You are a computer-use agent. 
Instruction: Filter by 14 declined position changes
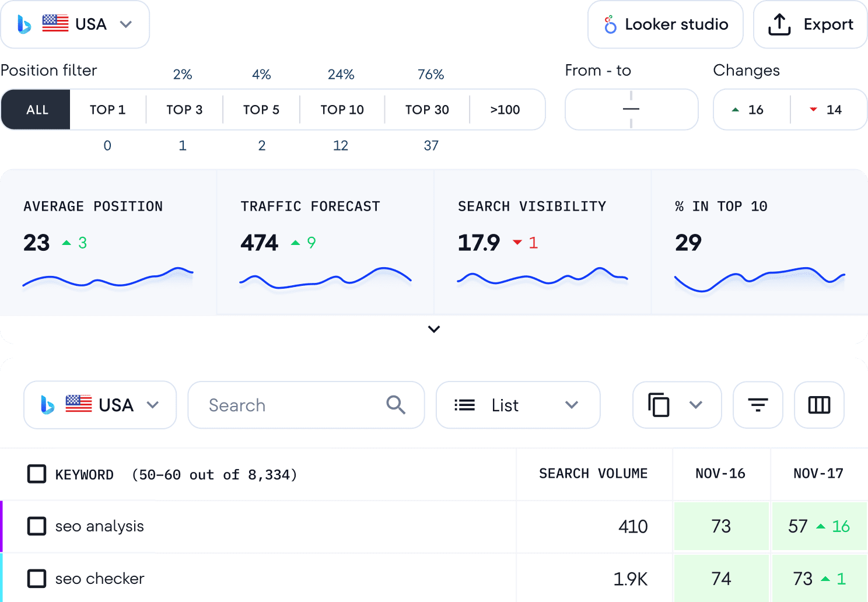(x=828, y=110)
